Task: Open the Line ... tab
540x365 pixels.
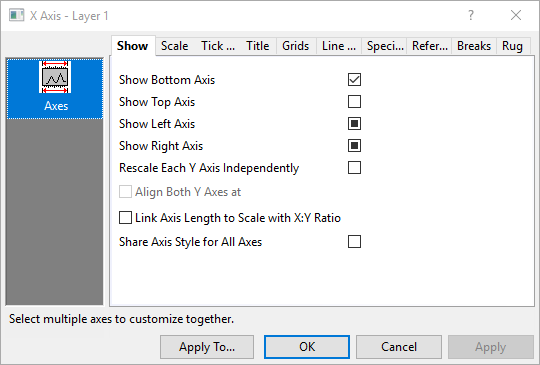Action: coord(339,46)
